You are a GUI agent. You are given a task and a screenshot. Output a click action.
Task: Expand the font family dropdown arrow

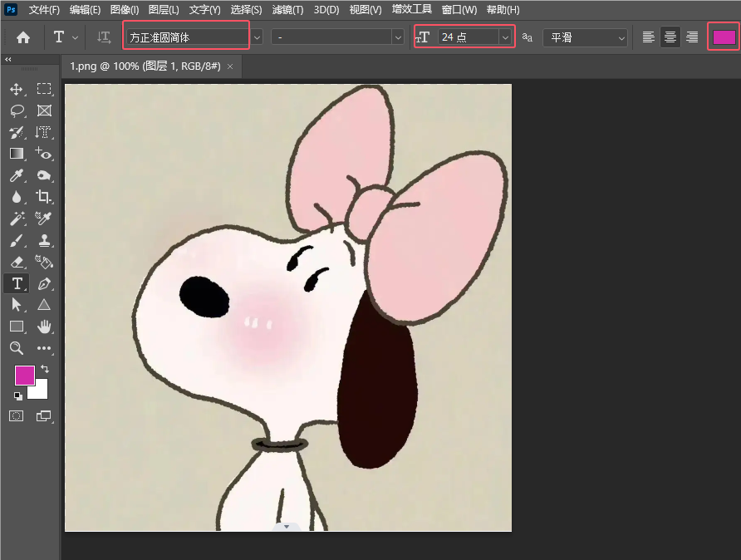coord(257,37)
